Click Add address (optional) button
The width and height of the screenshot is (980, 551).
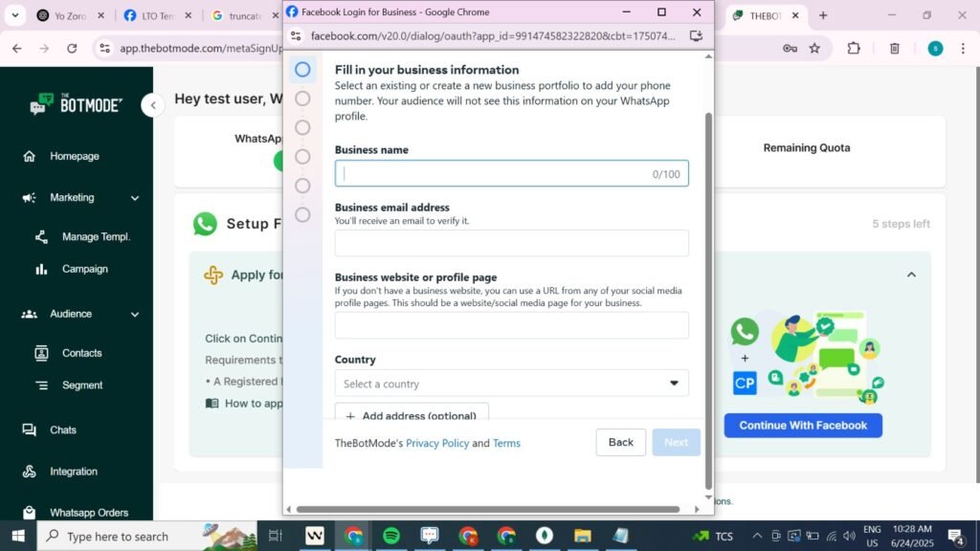coord(412,412)
